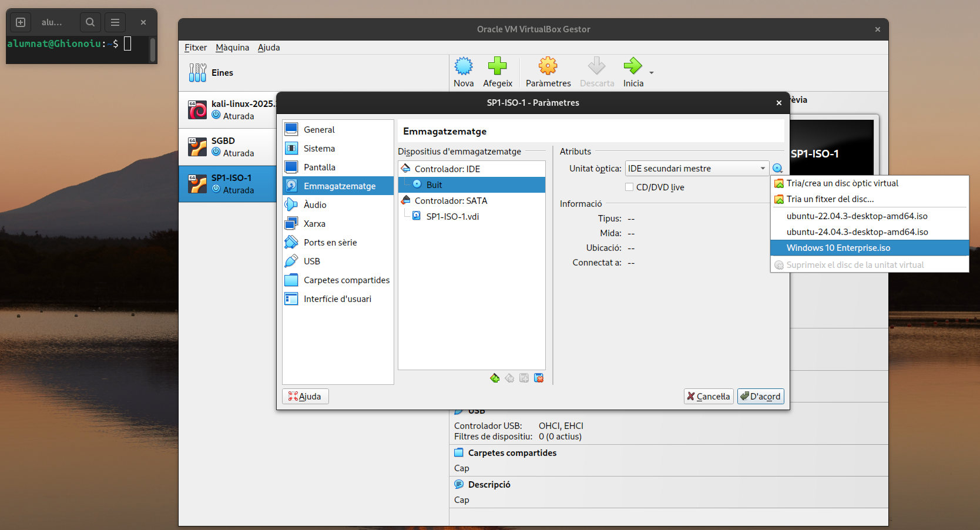The image size is (980, 530).
Task: Click the green Inicia arrow icon
Action: click(632, 66)
